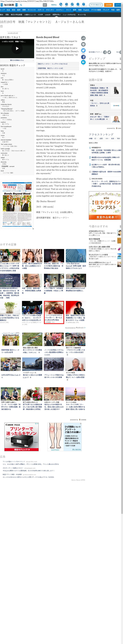Open the オピニオン menu item

point(50,10)
